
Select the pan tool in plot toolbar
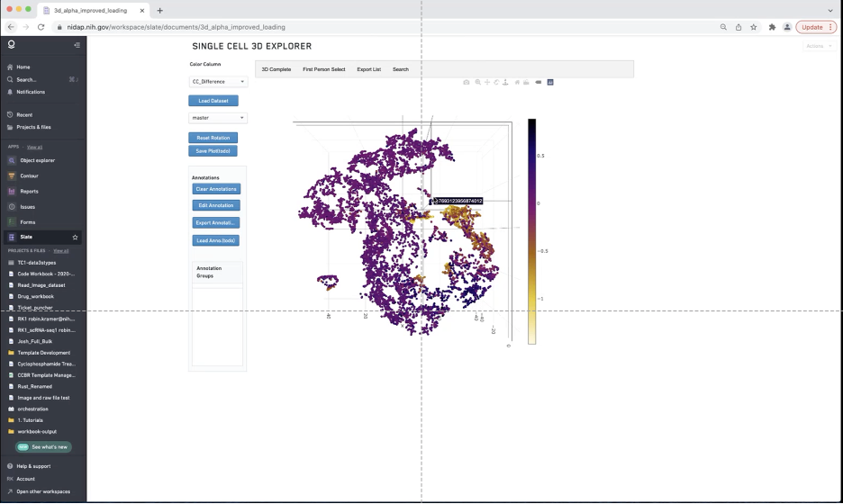click(487, 82)
